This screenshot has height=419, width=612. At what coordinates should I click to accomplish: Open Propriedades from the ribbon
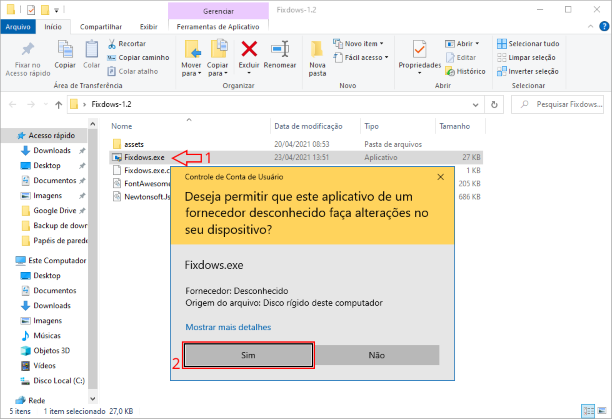[x=419, y=50]
